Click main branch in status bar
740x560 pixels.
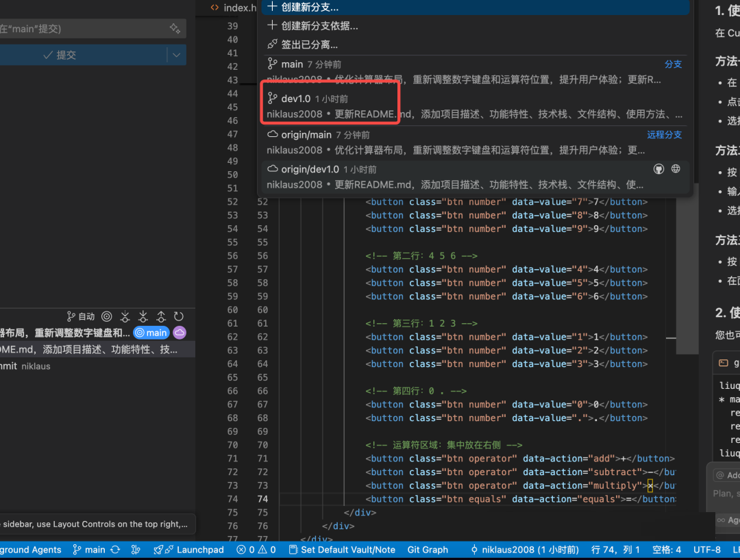click(89, 550)
